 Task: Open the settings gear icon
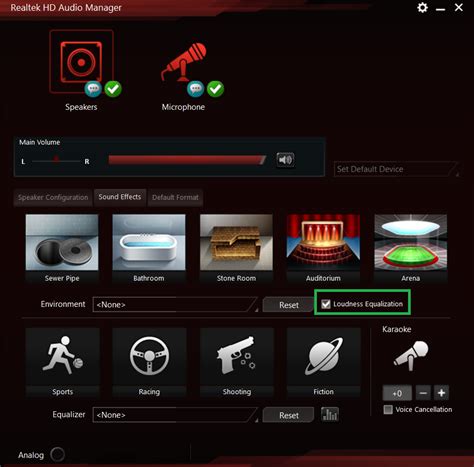coord(422,8)
